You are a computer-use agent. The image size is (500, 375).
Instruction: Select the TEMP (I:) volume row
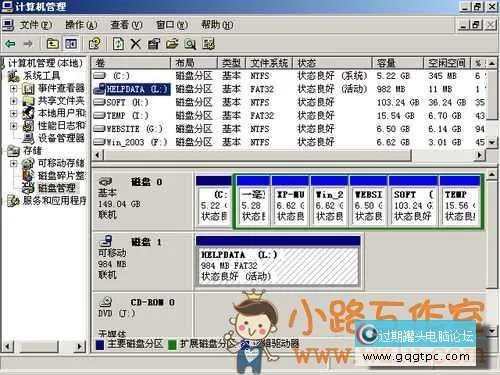[x=290, y=116]
